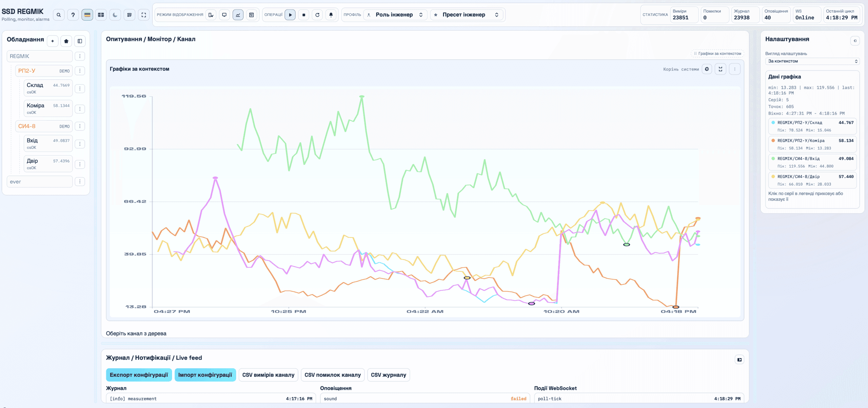Collapse the Обладнання sidebar panel icon
This screenshot has height=408, width=868.
click(x=80, y=41)
